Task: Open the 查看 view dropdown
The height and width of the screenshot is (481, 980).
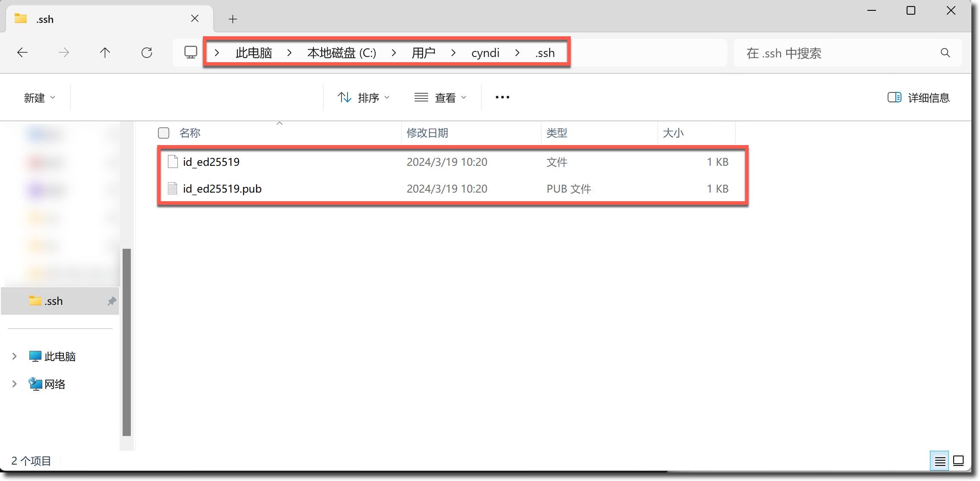Action: [440, 98]
